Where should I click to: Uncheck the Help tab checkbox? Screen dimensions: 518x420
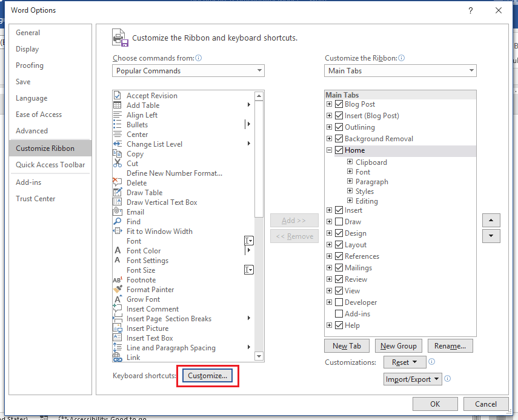click(339, 325)
